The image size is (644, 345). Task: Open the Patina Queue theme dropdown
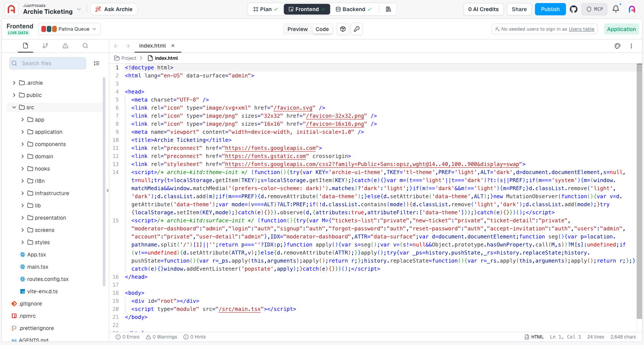(x=69, y=29)
